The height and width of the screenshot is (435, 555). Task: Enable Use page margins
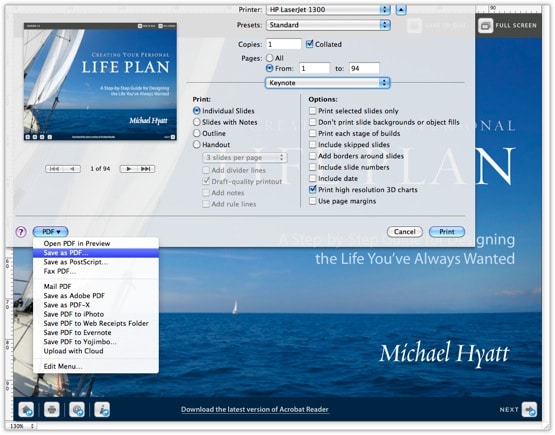(313, 201)
